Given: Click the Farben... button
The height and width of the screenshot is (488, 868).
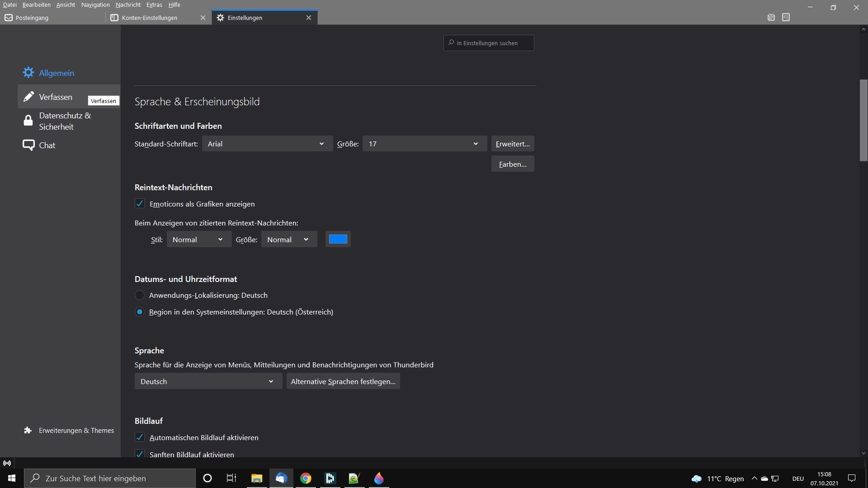Looking at the screenshot, I should [x=512, y=164].
